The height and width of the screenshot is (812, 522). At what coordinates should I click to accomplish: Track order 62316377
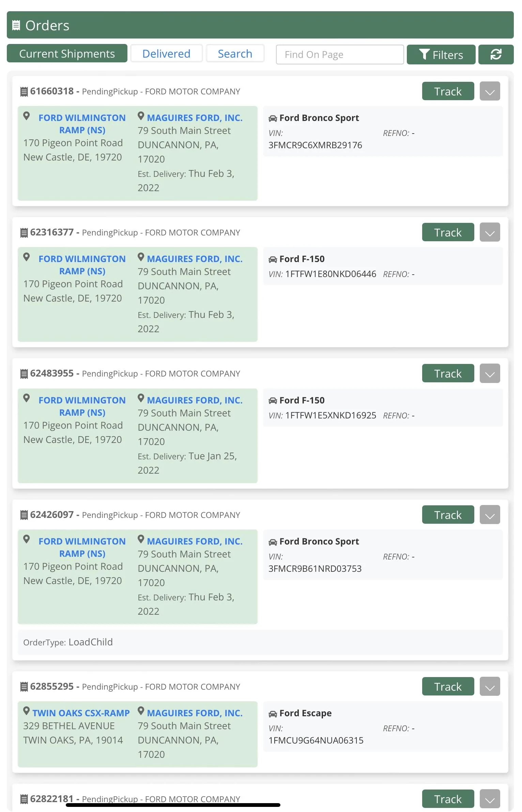[448, 232]
